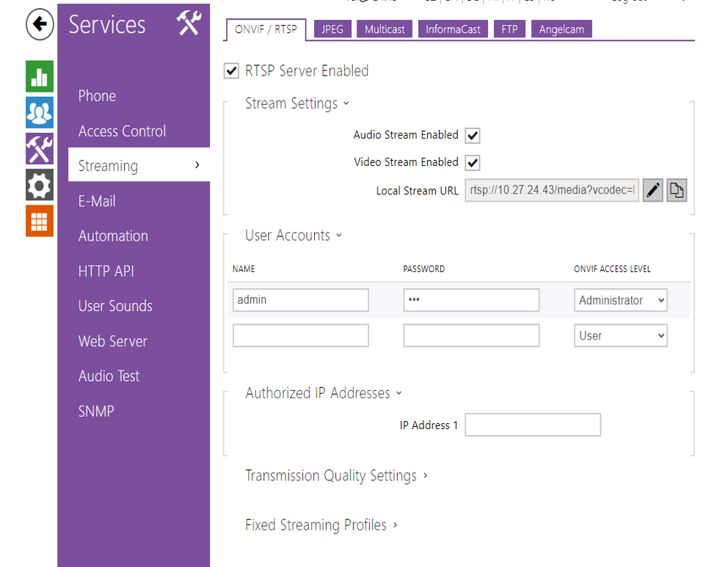Go to HTTP API in sidebar
Image resolution: width=728 pixels, height=567 pixels.
(x=106, y=271)
